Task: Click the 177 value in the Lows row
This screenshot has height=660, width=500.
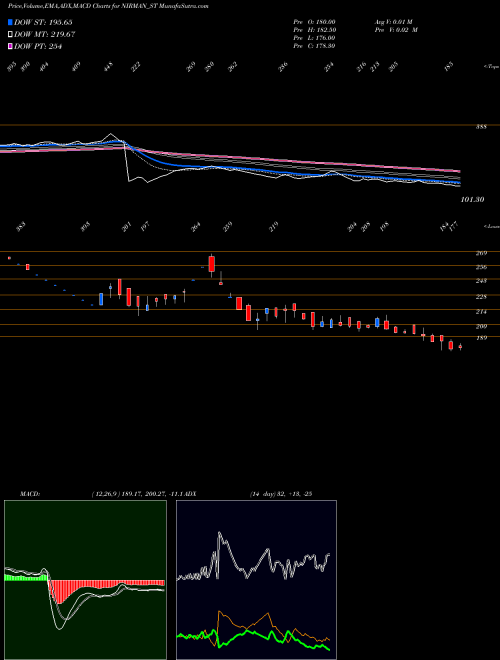Action: (x=455, y=226)
